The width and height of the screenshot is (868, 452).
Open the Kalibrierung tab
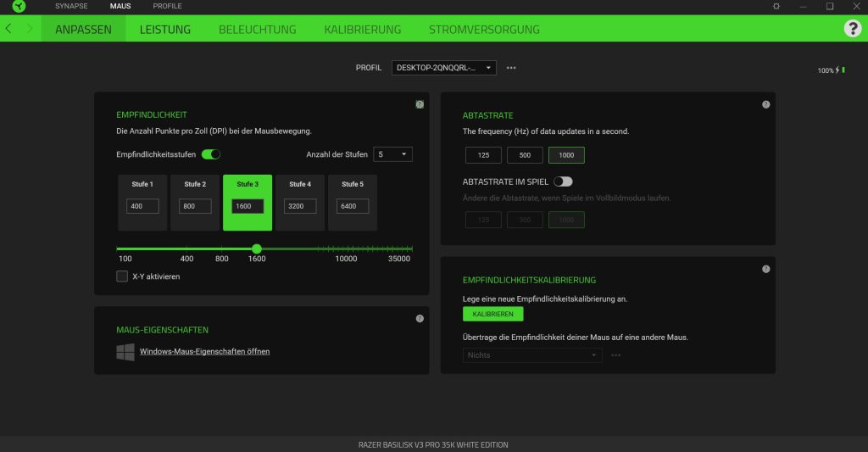pyautogui.click(x=363, y=29)
